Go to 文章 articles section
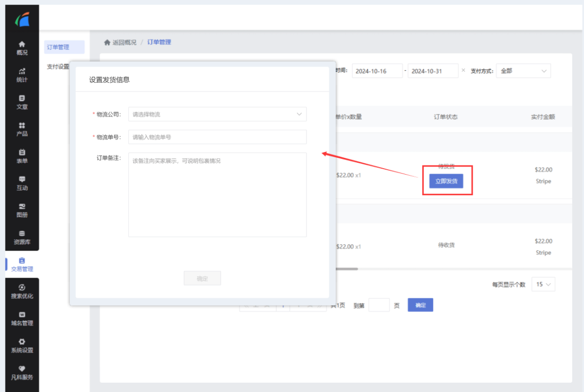 coord(22,102)
